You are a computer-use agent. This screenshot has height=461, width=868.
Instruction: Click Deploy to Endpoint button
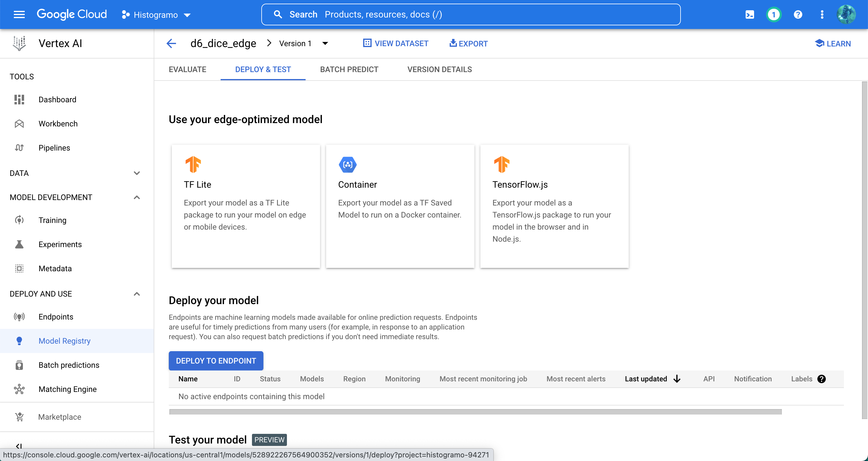coord(216,361)
